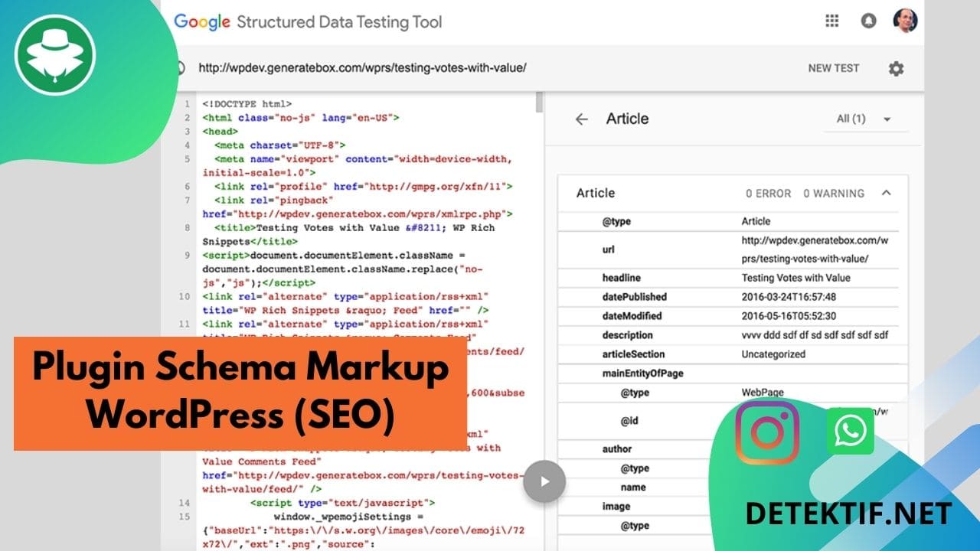Open the All (1) dropdown
The width and height of the screenshot is (980, 551).
click(x=864, y=119)
